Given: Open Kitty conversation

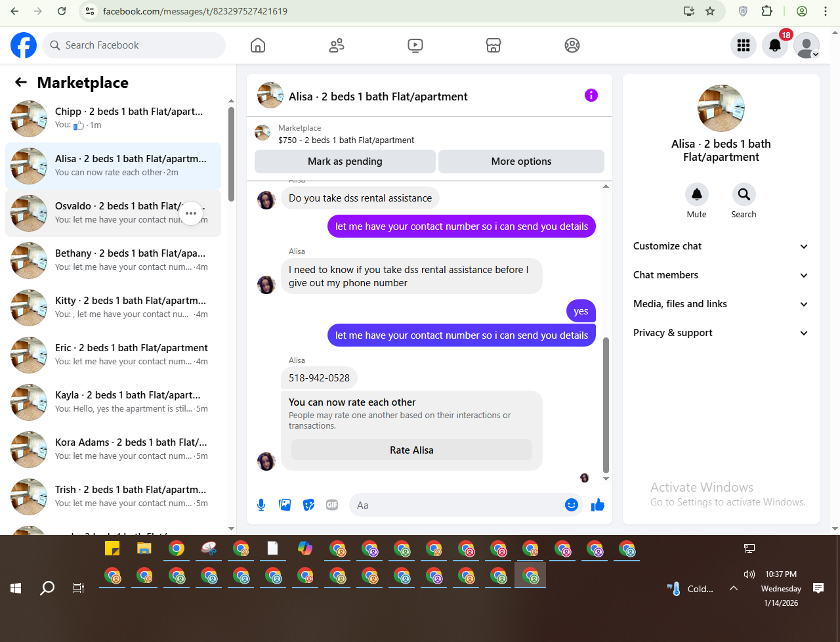Looking at the screenshot, I should pyautogui.click(x=113, y=308).
